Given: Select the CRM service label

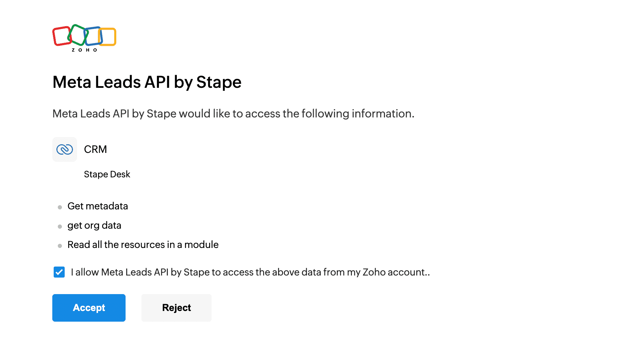Looking at the screenshot, I should click(95, 149).
